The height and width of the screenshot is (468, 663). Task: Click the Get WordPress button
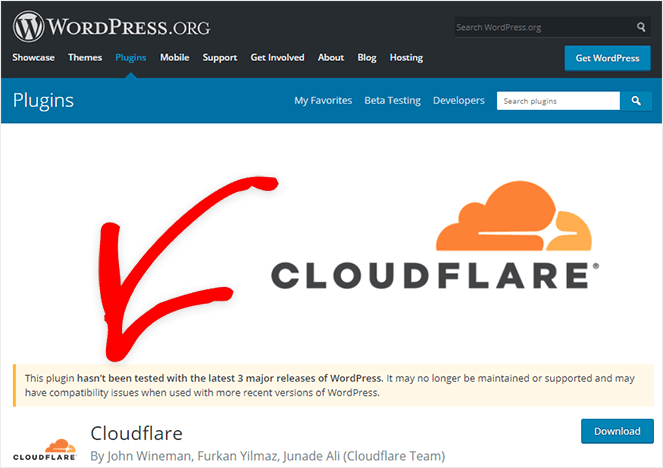[607, 58]
